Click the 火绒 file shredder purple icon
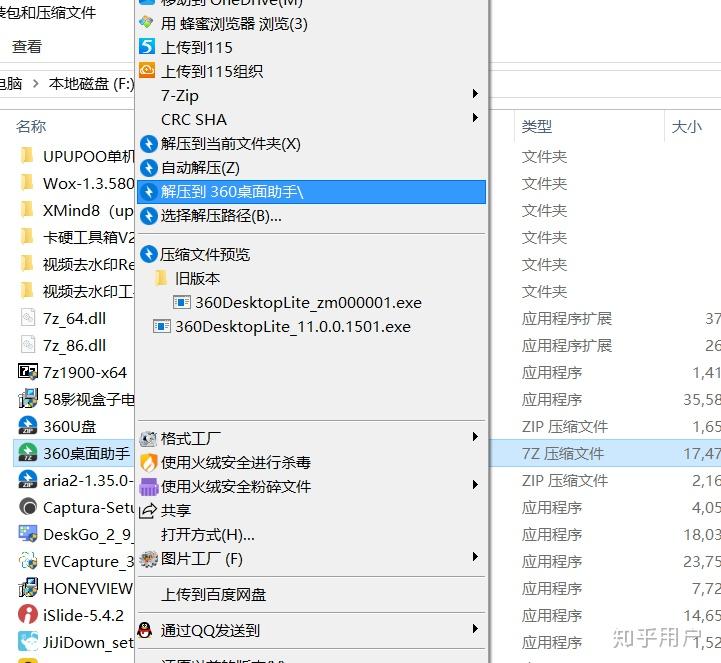Viewport: 721px width, 663px height. [149, 486]
